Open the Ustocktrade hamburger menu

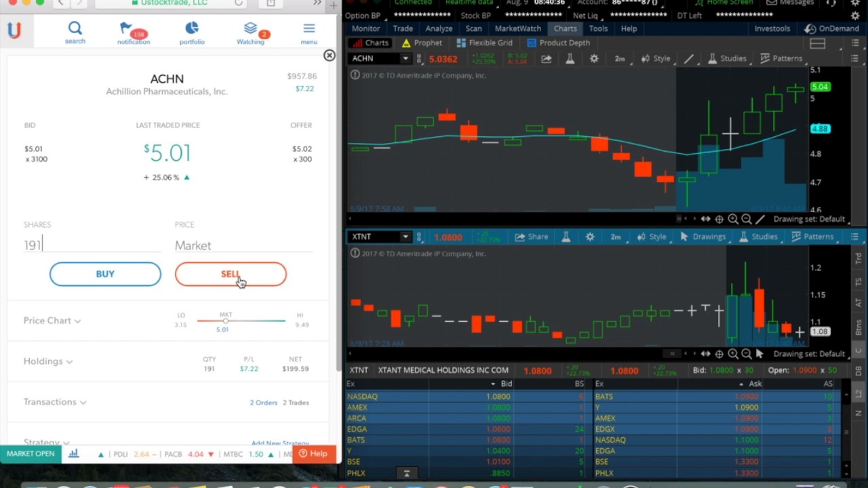click(309, 32)
